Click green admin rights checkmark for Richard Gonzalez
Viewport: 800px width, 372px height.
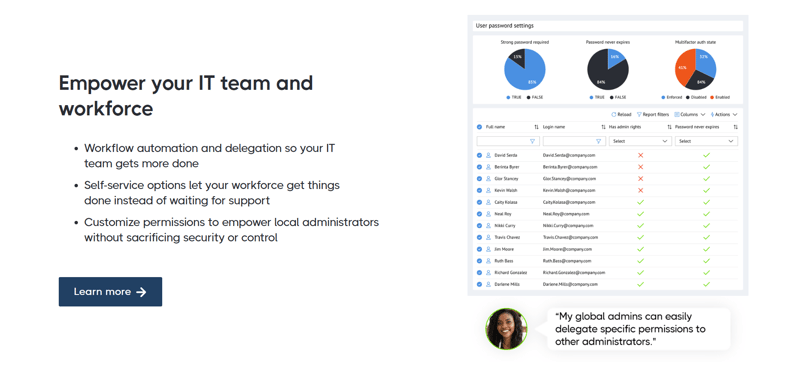(x=641, y=272)
